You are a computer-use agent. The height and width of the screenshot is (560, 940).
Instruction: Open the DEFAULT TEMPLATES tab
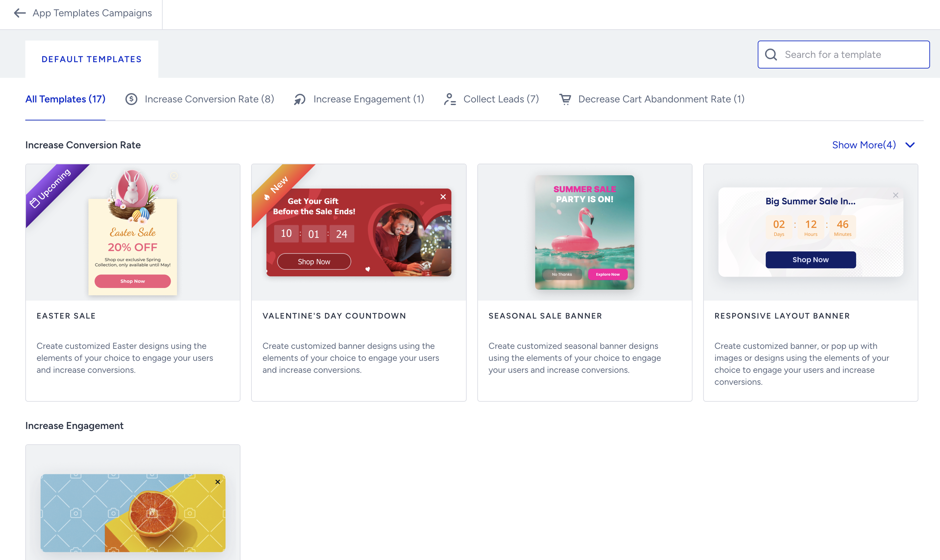(x=92, y=59)
